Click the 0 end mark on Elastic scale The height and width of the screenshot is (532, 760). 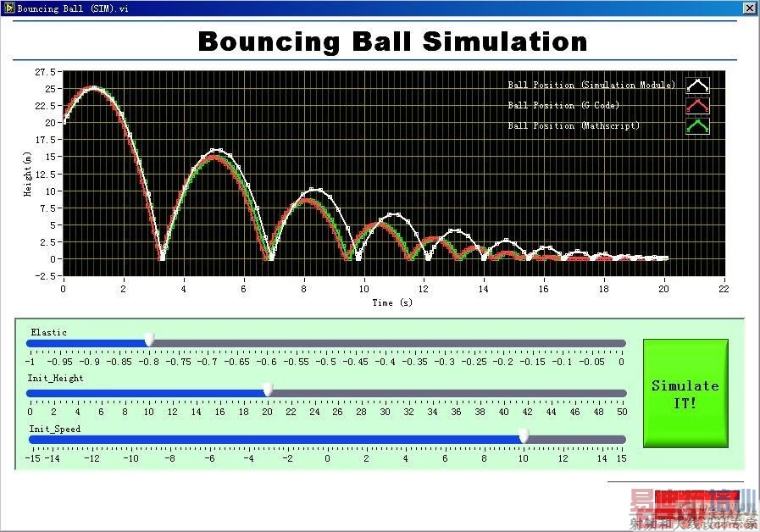point(621,362)
